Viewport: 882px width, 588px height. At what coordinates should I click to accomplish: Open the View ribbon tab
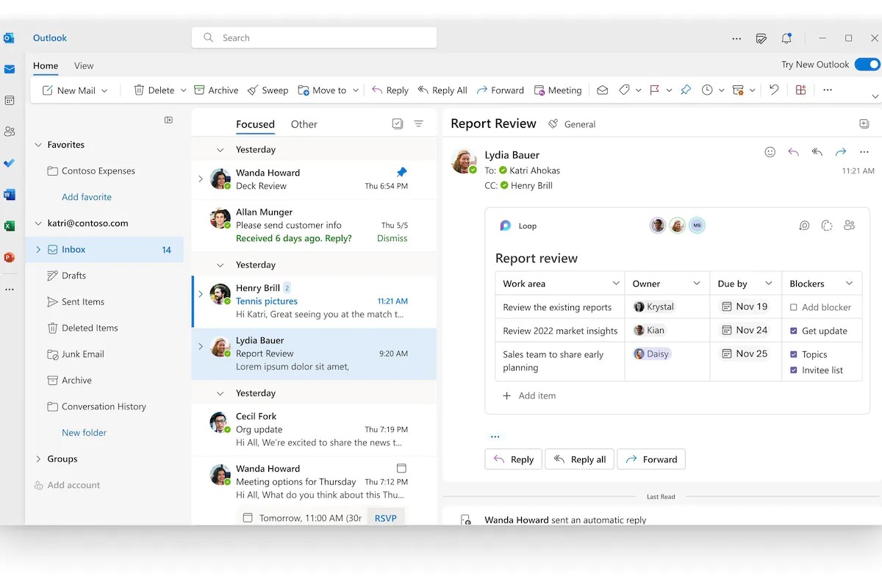click(x=84, y=65)
